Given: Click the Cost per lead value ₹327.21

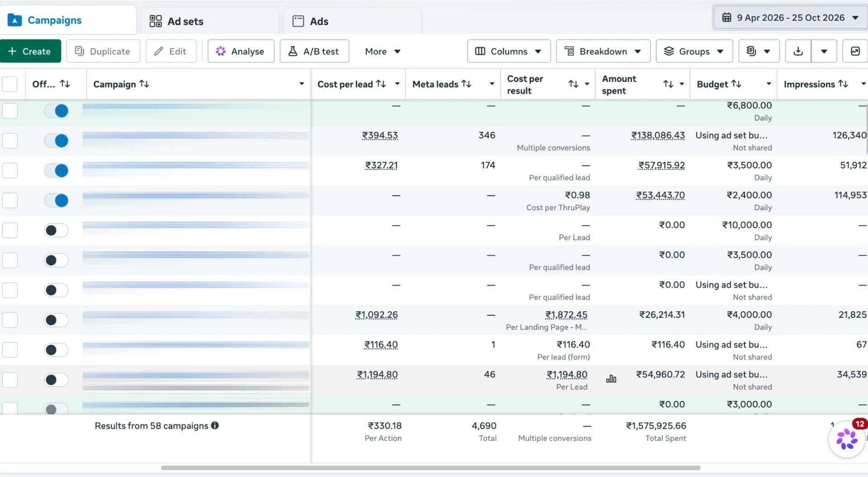Looking at the screenshot, I should click(381, 165).
